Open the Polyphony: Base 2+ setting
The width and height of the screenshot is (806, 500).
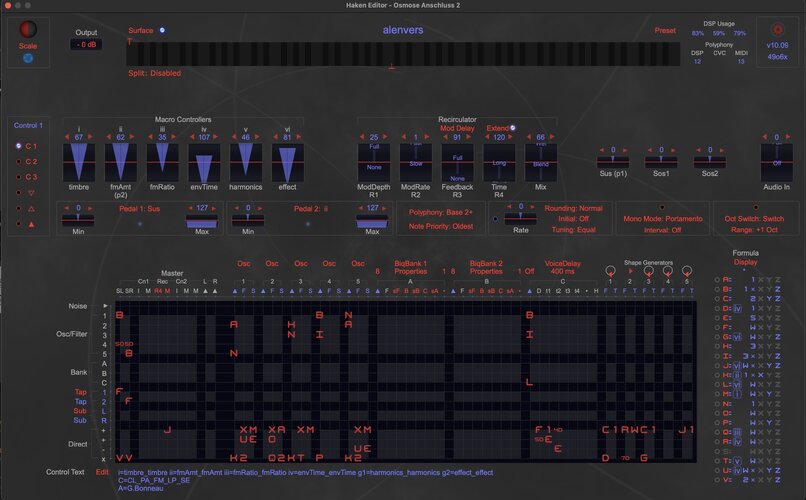coord(441,212)
